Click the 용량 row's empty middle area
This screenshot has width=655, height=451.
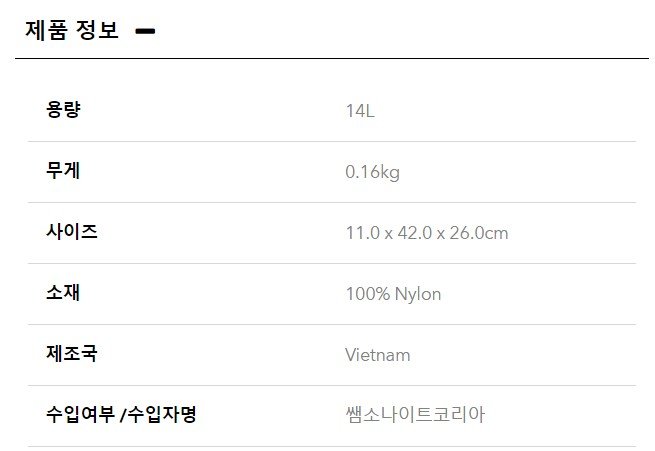click(x=213, y=111)
